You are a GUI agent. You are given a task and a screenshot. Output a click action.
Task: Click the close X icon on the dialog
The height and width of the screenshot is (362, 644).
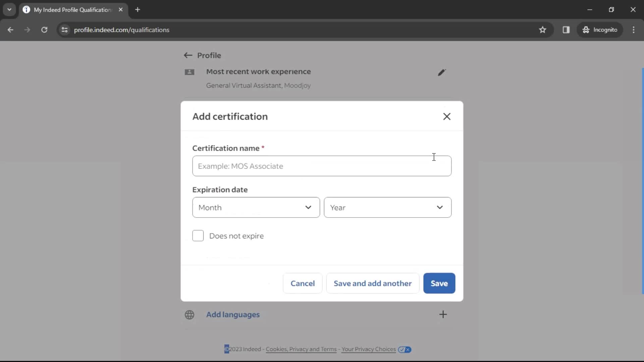pos(447,116)
